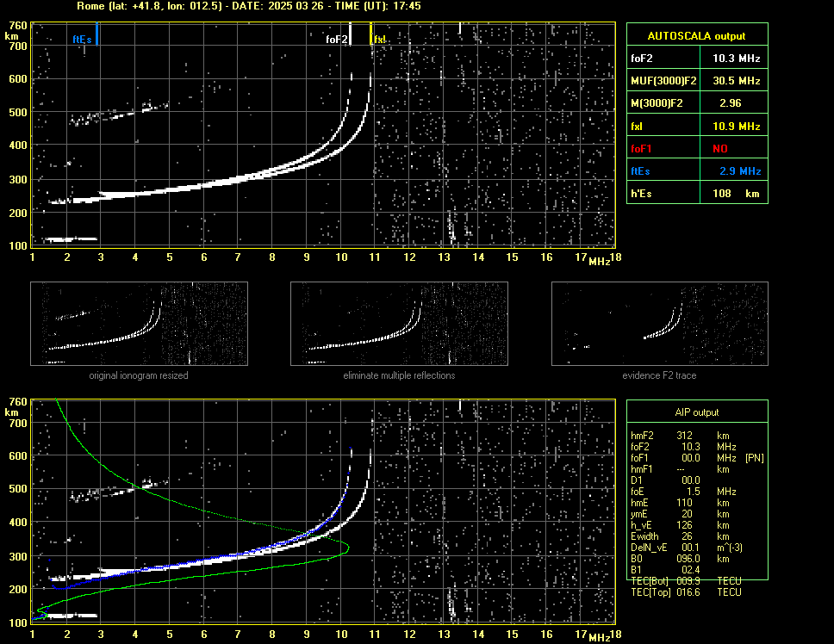Click the 'eliminate multiple reflections' caption
Viewport: 834px width, 644px height.
(x=399, y=375)
